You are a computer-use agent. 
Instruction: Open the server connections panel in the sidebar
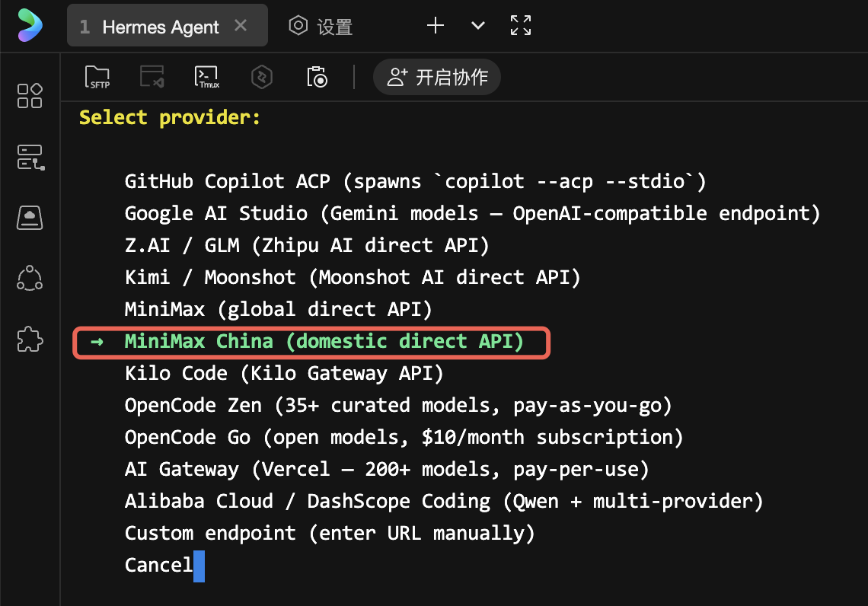(x=30, y=157)
